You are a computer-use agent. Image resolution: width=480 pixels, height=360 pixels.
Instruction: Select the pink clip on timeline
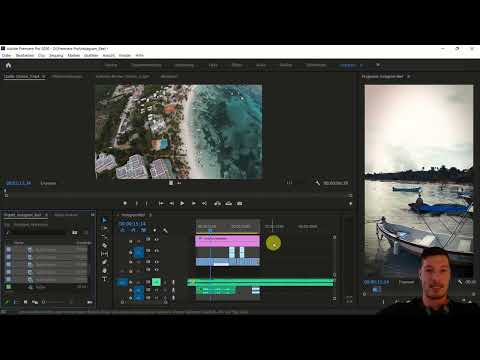point(227,241)
